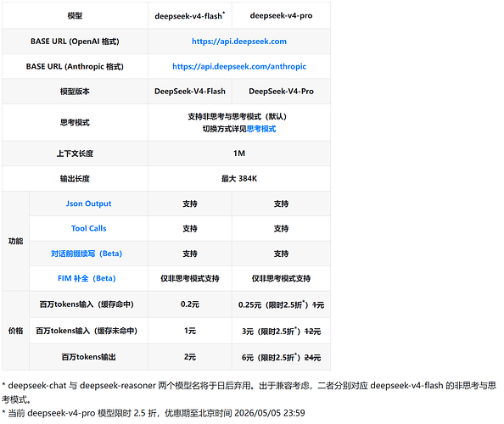Click the 价格 group label
This screenshot has width=504, height=424.
coord(16,331)
